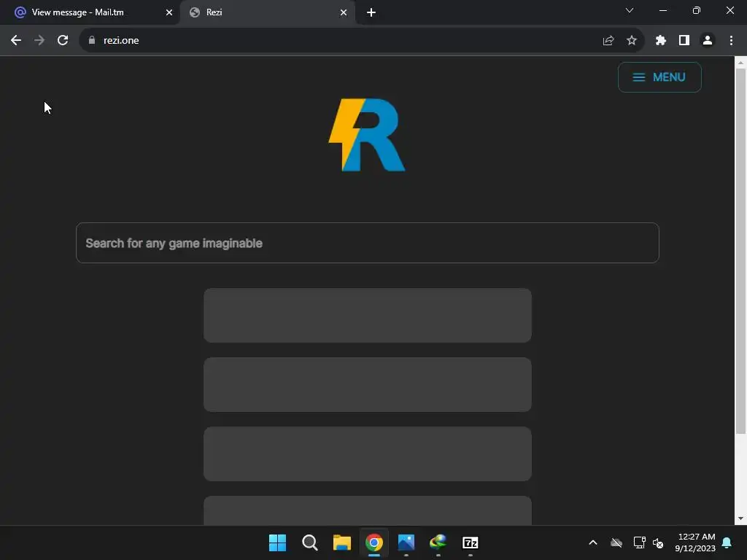The height and width of the screenshot is (560, 747).
Task: Open a new browser tab
Action: (371, 12)
